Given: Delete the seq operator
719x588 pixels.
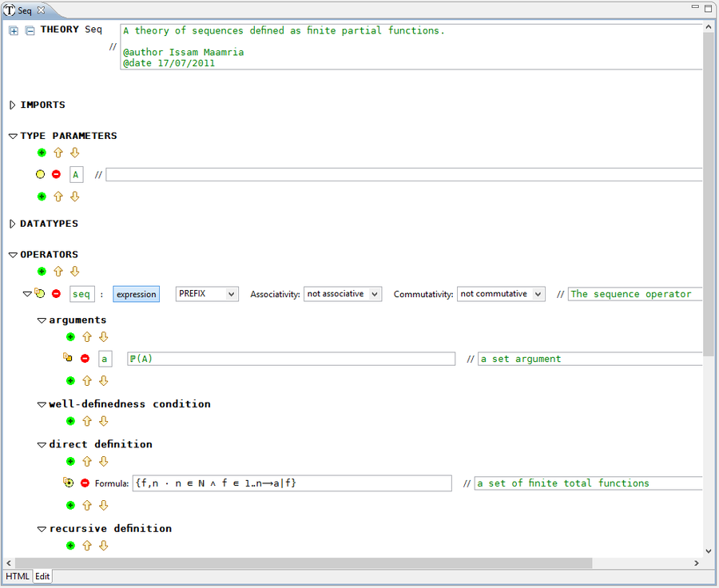Looking at the screenshot, I should 57,293.
